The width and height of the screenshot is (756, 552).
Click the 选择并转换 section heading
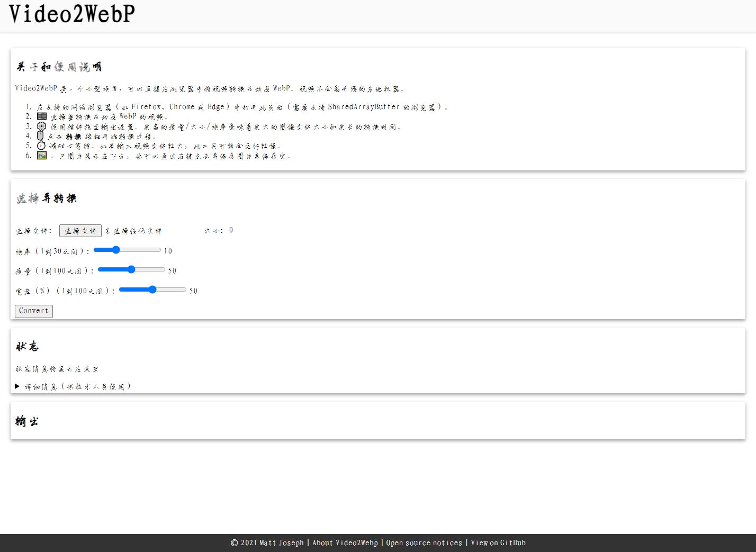tap(47, 198)
